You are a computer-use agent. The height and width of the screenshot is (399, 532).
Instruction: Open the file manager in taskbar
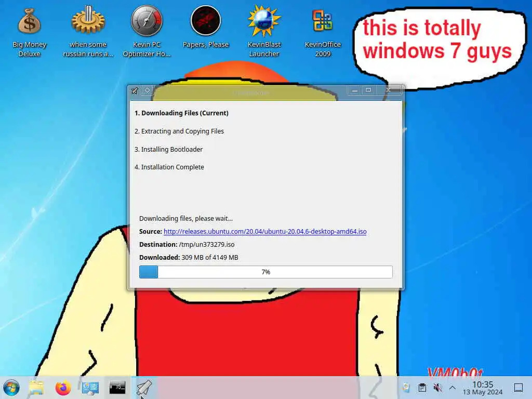tap(36, 388)
